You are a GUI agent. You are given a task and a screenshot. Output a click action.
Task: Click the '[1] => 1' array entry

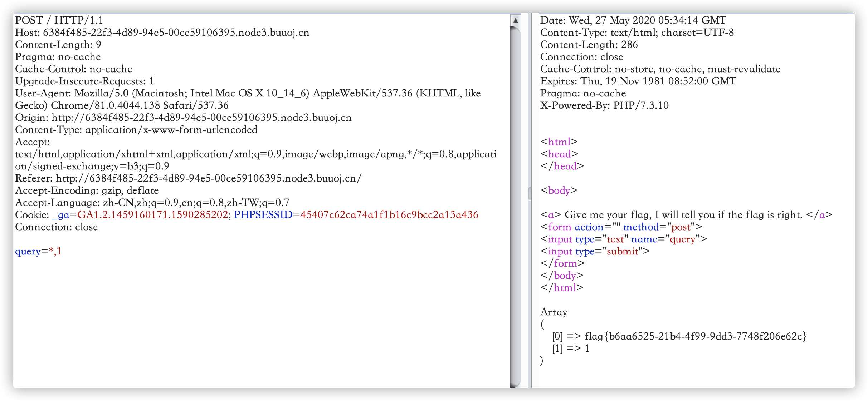(571, 348)
